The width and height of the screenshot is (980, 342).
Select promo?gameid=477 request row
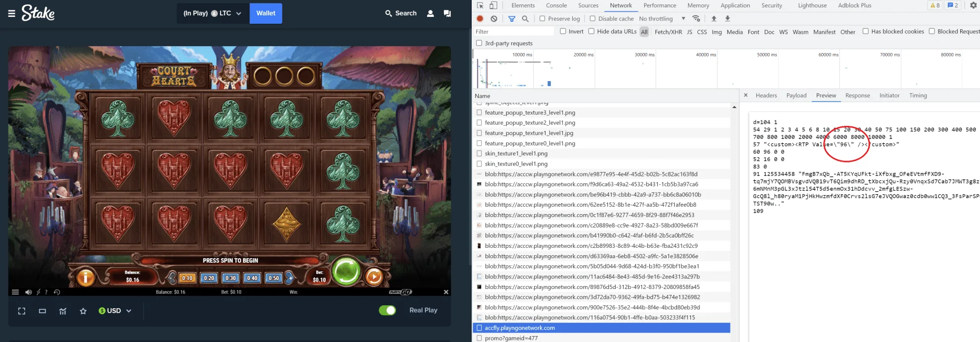pos(601,338)
